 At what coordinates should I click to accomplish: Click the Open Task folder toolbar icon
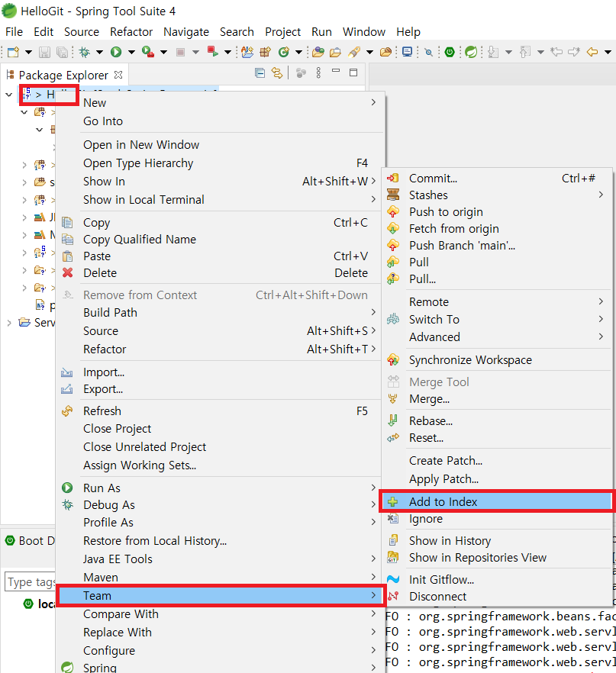pos(335,52)
